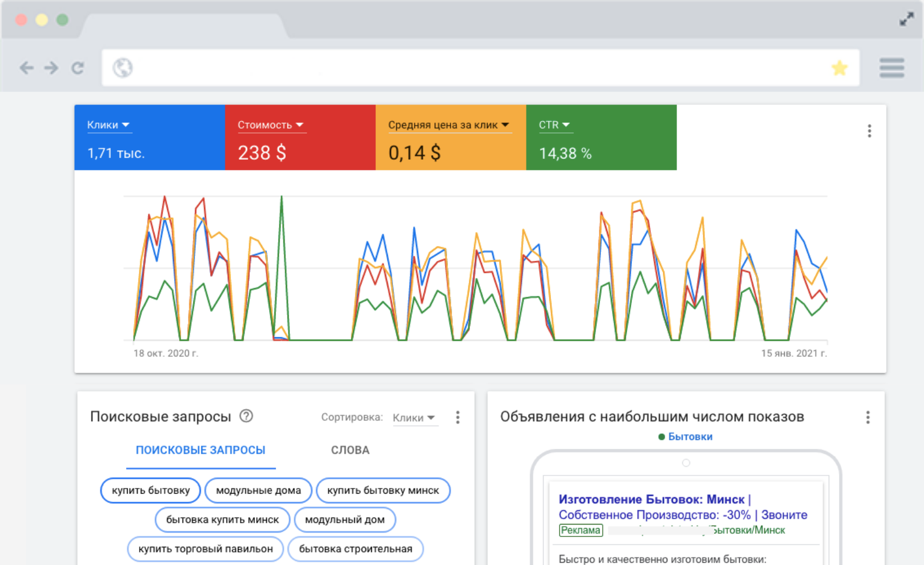Screen dimensions: 924x565
Task: Select the купить бытовку минск query chip
Action: coord(383,490)
